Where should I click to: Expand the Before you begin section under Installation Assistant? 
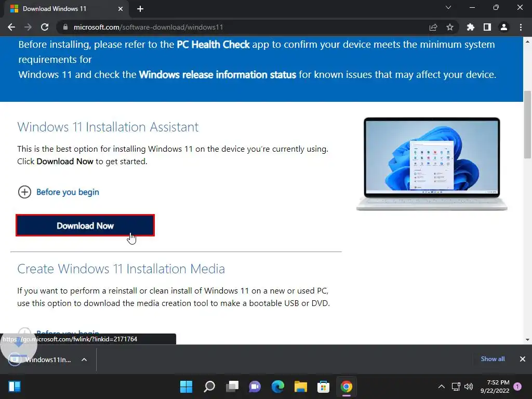click(58, 192)
